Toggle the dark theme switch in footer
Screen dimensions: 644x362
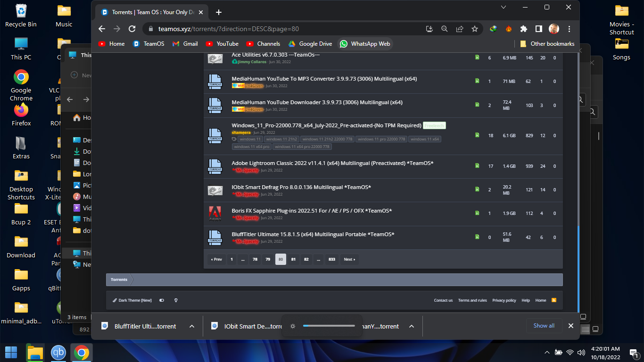pos(162,300)
